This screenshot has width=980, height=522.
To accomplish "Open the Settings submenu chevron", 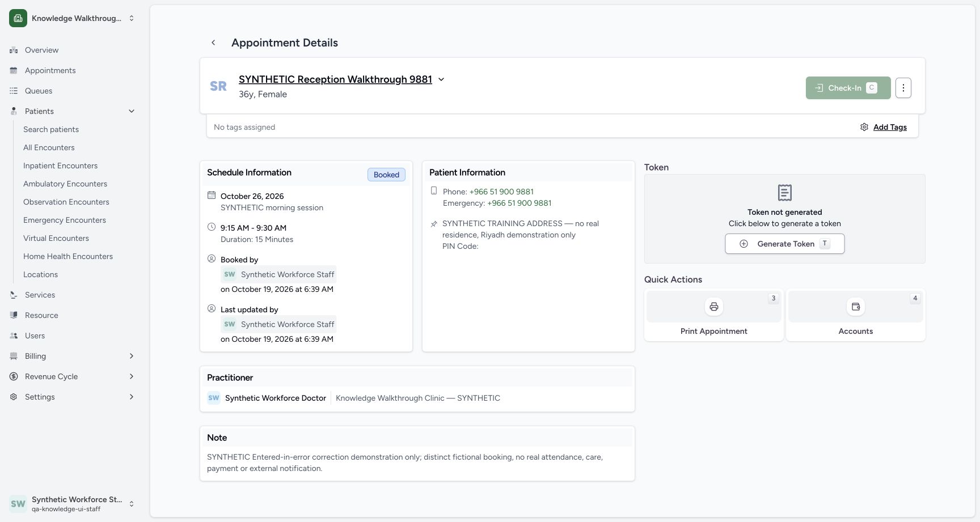I will (132, 397).
